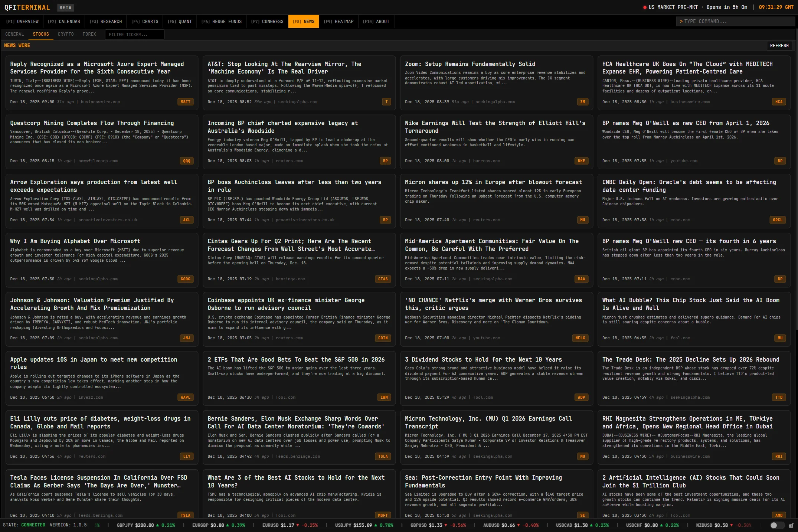
Task: Click the ORCL ticker tag on CNBC article
Action: pos(777,220)
